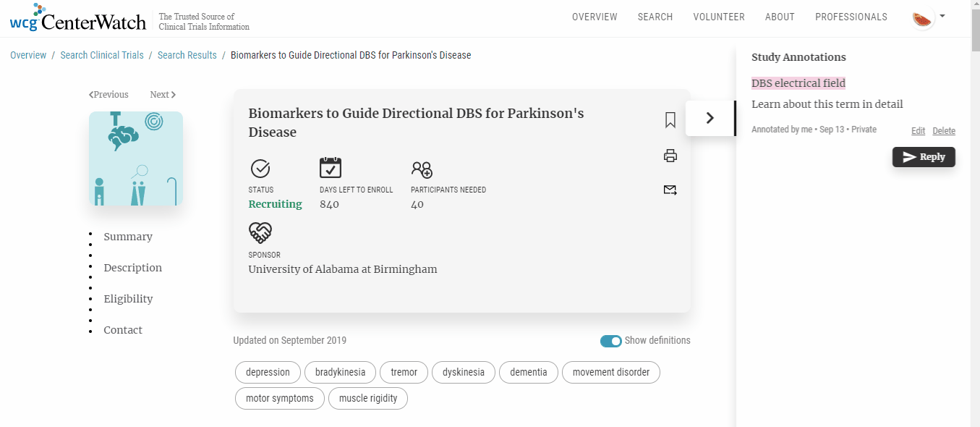The image size is (980, 427).
Task: Collapse the Study Annotations panel arrow
Action: (710, 118)
